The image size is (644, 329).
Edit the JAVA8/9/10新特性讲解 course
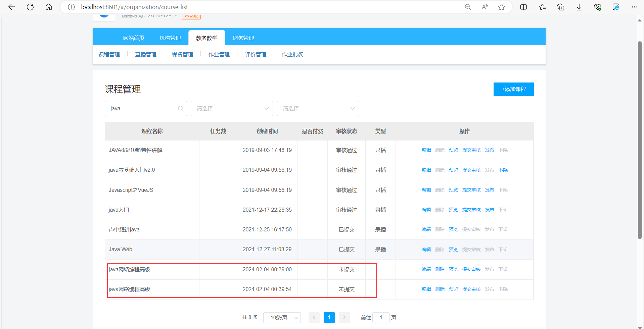(x=426, y=150)
